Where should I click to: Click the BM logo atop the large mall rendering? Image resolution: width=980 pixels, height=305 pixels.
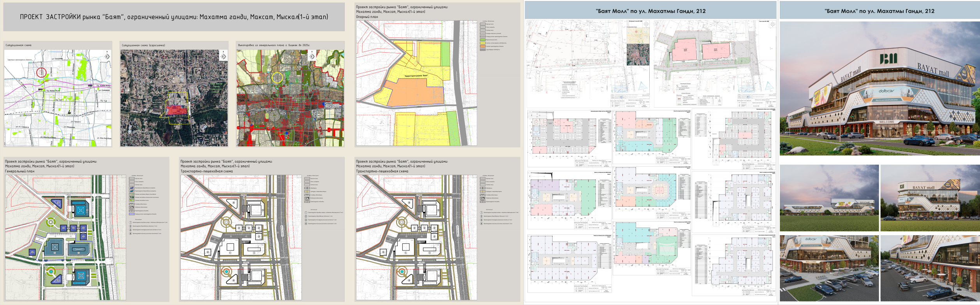pyautogui.click(x=888, y=59)
